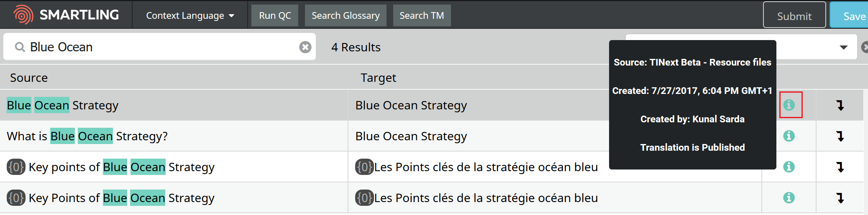Viewport: 868px width, 215px height.
Task: Click into the Blue Ocean search field
Action: click(159, 47)
